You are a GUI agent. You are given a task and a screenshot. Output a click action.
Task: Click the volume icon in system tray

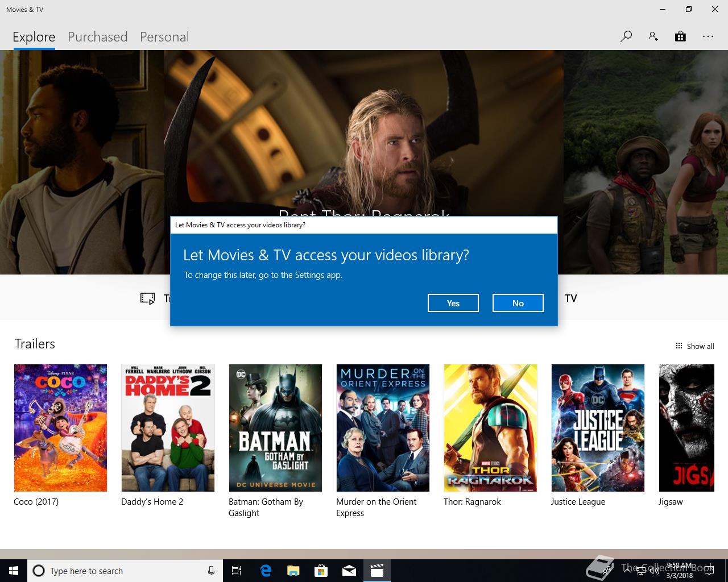[654, 571]
